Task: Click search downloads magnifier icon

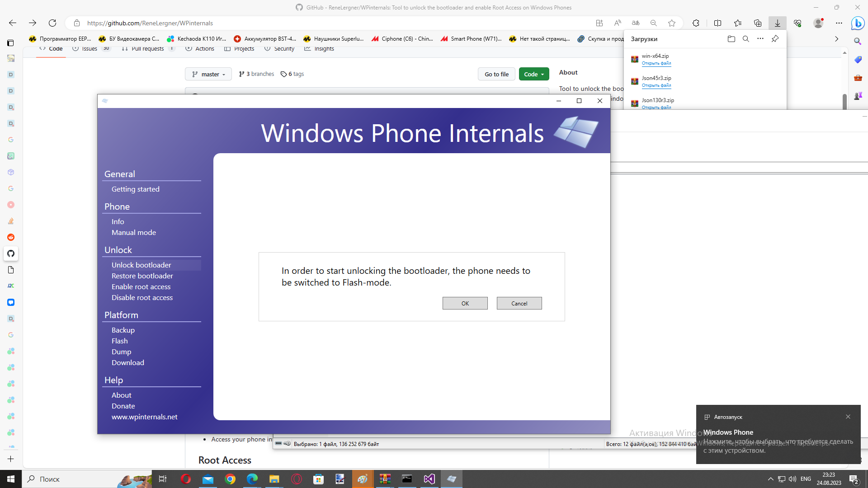Action: 746,39
